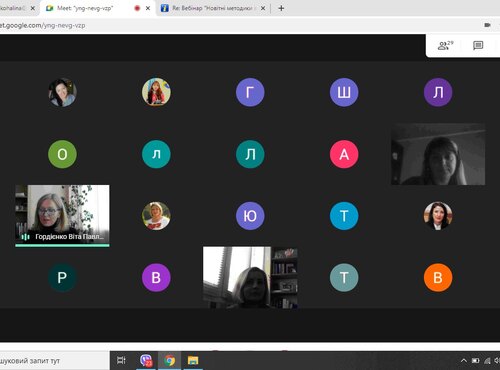Click the audio level indicator on Гордієнко tile
The width and height of the screenshot is (500, 370).
pyautogui.click(x=26, y=237)
